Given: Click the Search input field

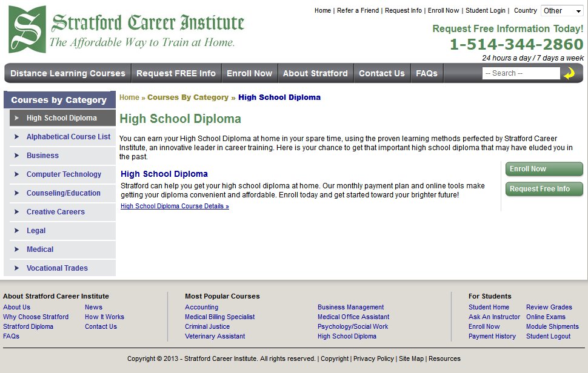Looking at the screenshot, I should tap(521, 73).
